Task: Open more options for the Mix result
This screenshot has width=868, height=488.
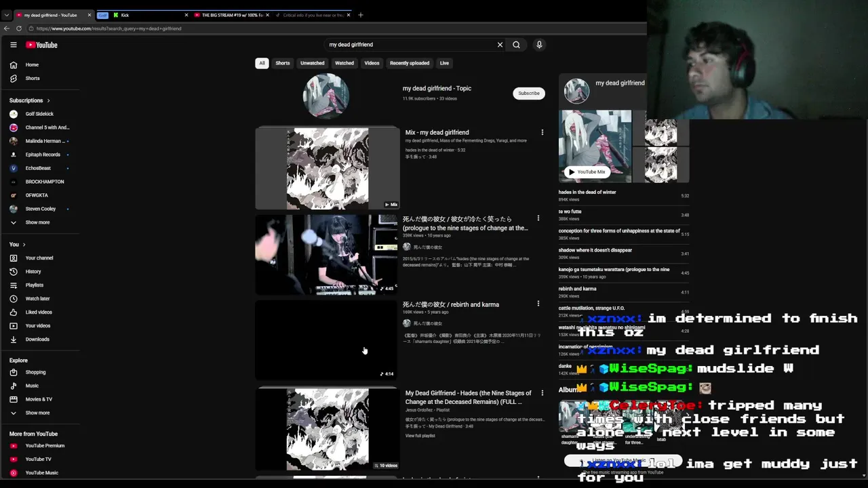Action: [x=542, y=132]
